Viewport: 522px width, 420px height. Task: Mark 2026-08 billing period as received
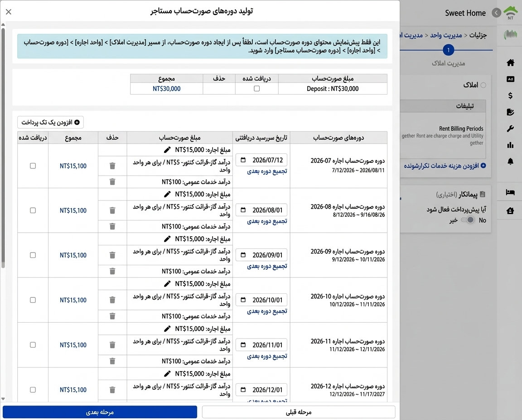tap(33, 210)
